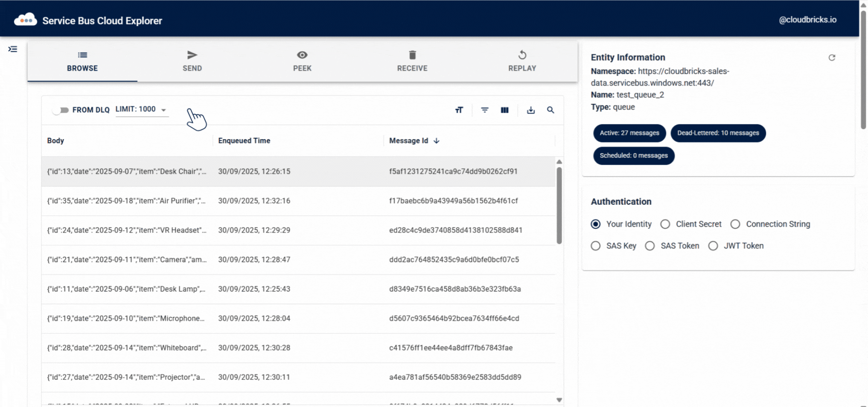Click enqueued time 30/09/2025, 12:32:16

tap(254, 201)
